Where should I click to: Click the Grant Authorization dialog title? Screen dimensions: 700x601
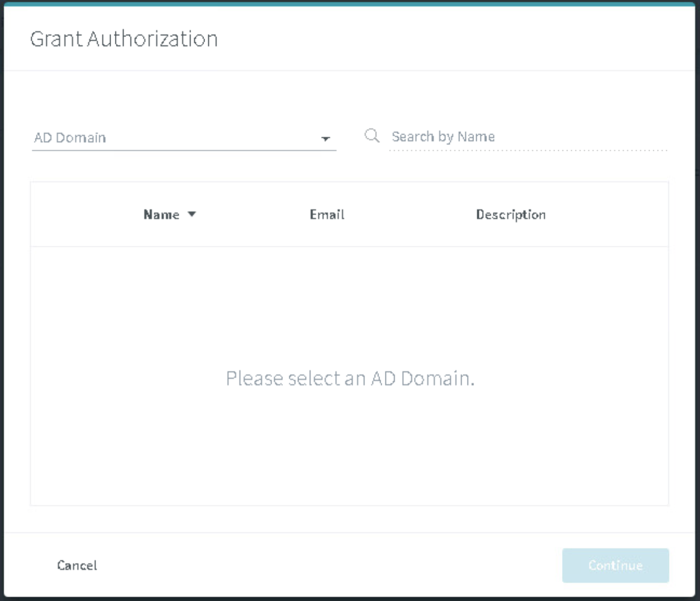[124, 39]
